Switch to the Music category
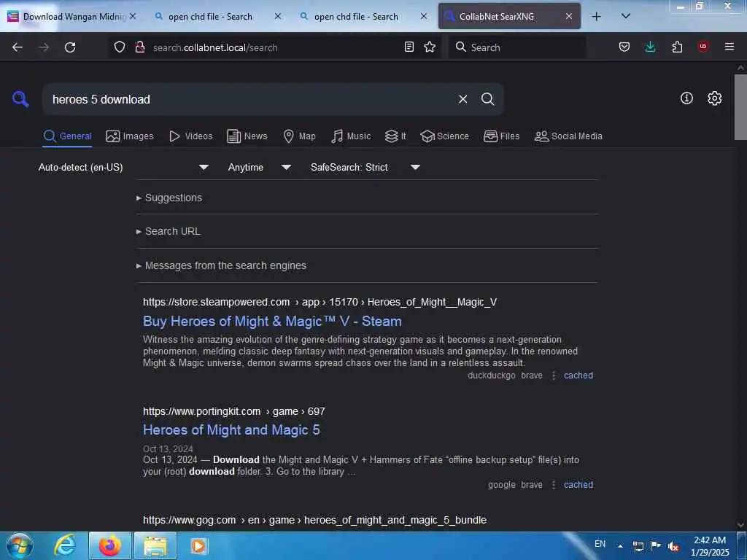747x560 pixels. (351, 136)
